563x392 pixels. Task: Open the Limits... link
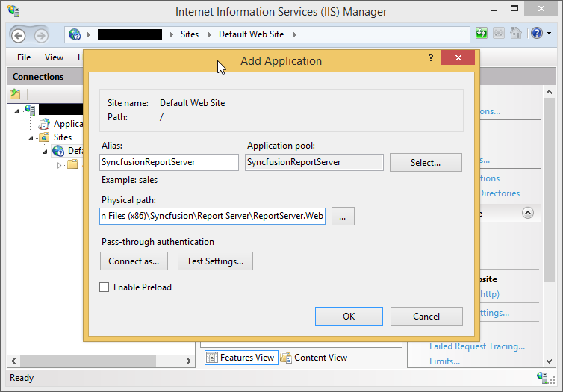[444, 361]
